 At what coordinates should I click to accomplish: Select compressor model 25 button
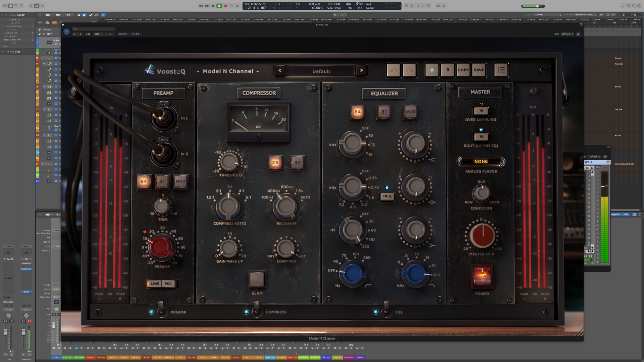(x=275, y=163)
